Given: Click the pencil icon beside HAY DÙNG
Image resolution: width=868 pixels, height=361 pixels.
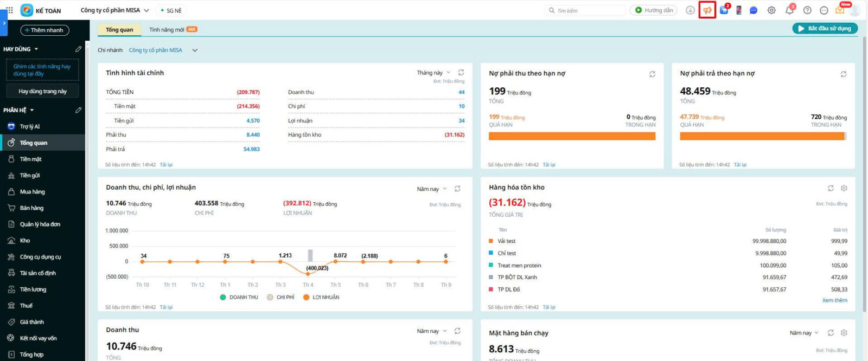Looking at the screenshot, I should pos(79,49).
